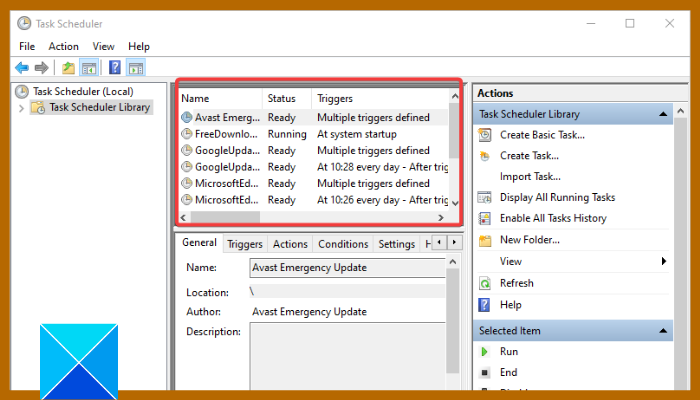Expand the Task Scheduler Library tree node
This screenshot has height=400, width=700.
coord(21,108)
